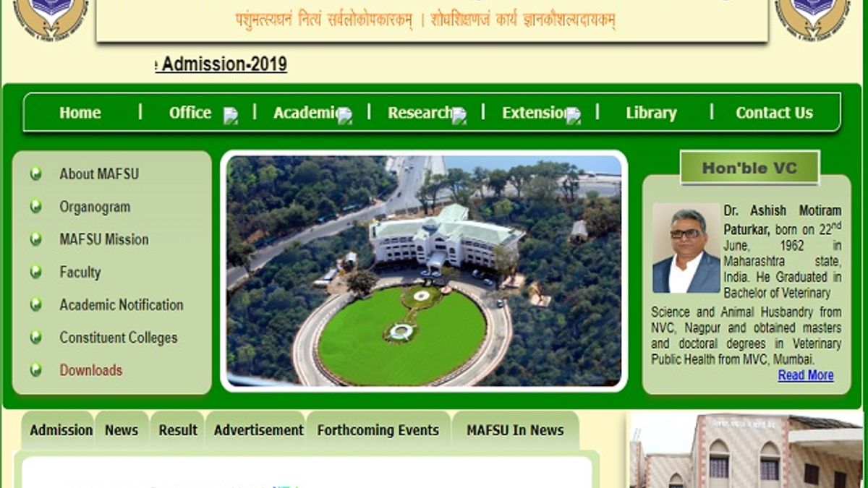Open MAFSU Mission sidebar link
The height and width of the screenshot is (488, 868).
point(104,239)
